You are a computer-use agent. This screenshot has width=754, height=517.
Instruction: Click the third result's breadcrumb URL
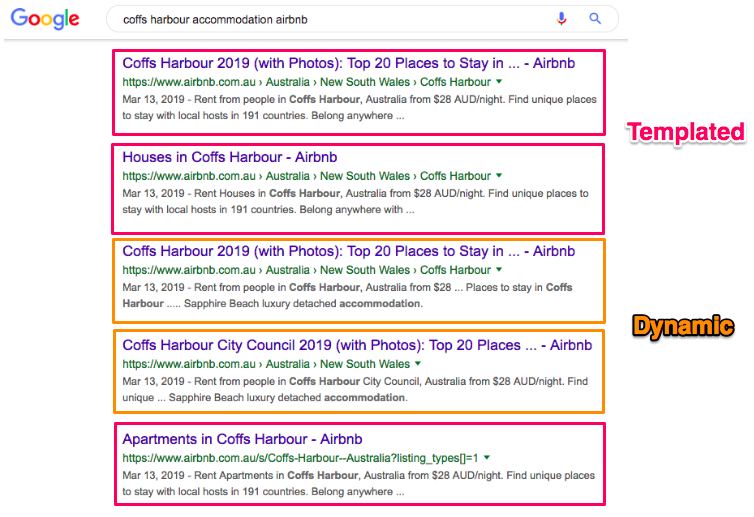point(306,270)
